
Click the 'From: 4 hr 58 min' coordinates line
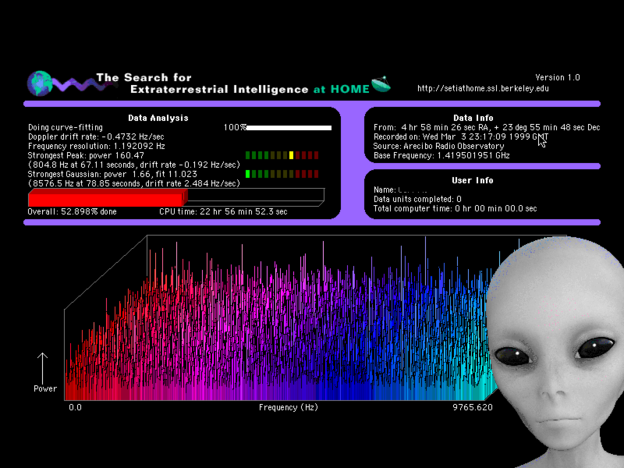pyautogui.click(x=487, y=127)
